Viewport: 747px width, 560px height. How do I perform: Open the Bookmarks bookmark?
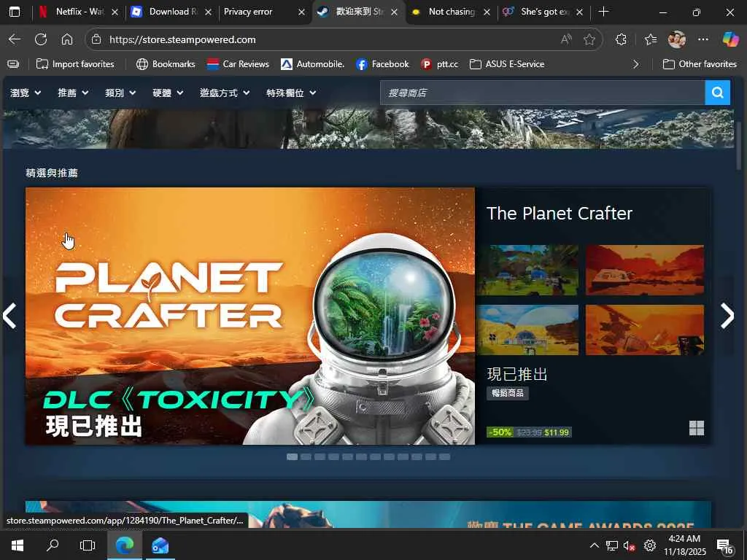(x=166, y=64)
